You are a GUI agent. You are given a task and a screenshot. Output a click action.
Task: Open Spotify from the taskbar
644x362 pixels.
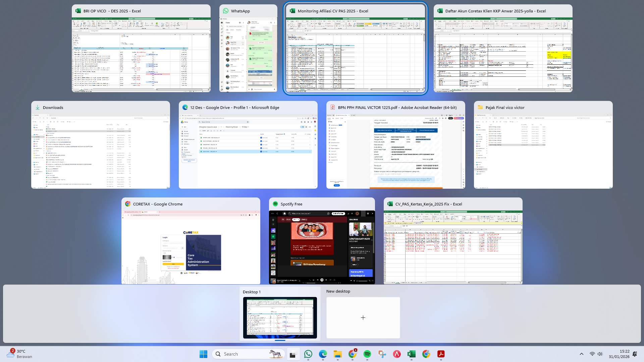(x=367, y=354)
